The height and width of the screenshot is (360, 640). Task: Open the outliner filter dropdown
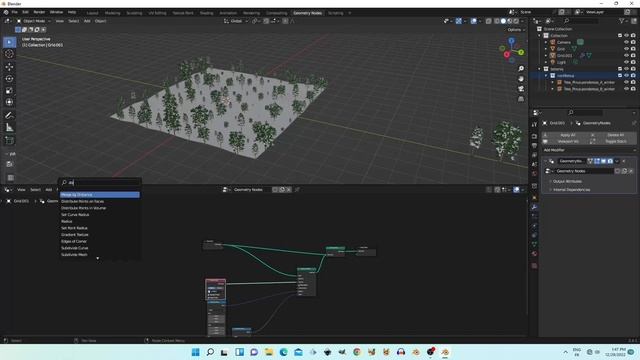point(623,21)
